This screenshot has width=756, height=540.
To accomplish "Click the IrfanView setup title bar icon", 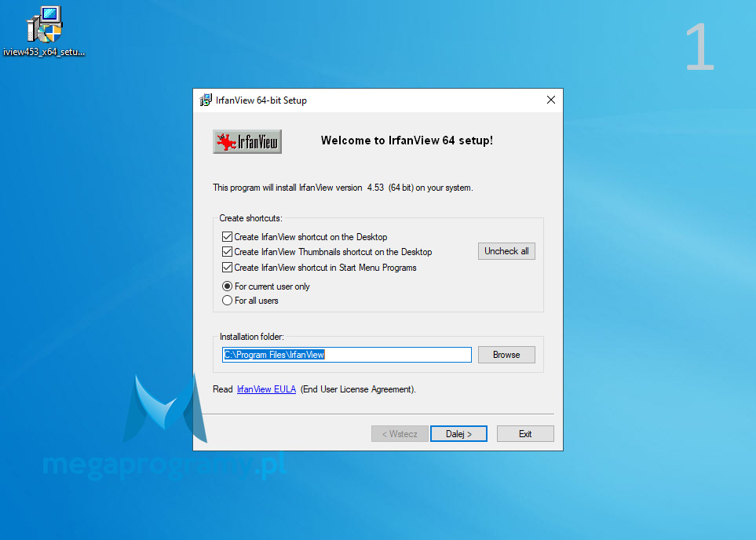I will tap(206, 100).
